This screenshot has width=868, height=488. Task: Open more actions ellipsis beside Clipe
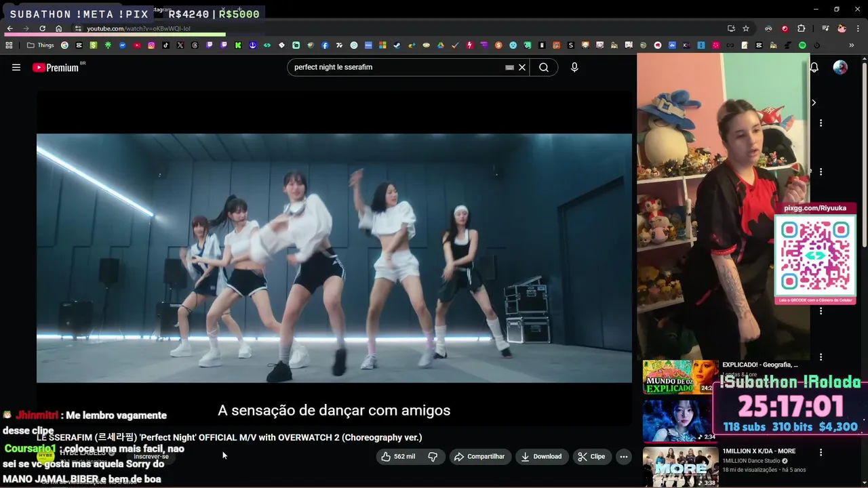[624, 456]
